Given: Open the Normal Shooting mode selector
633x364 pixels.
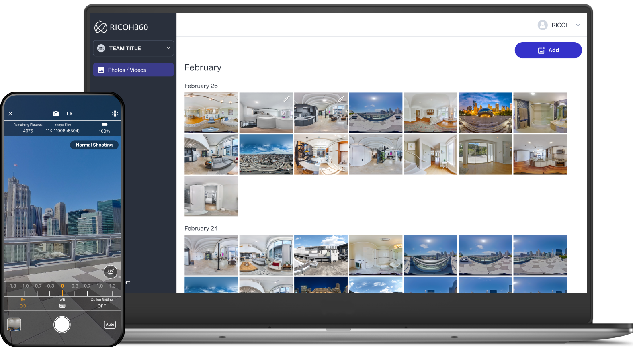Looking at the screenshot, I should (x=94, y=145).
